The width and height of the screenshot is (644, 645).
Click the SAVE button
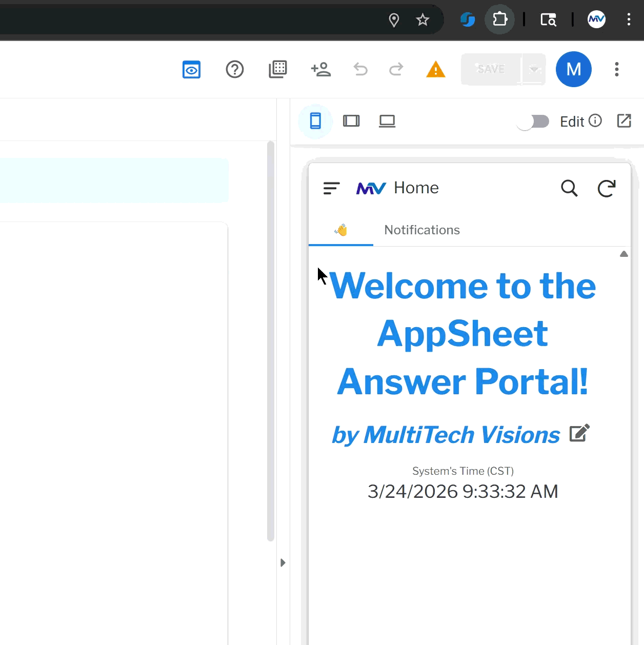point(491,69)
